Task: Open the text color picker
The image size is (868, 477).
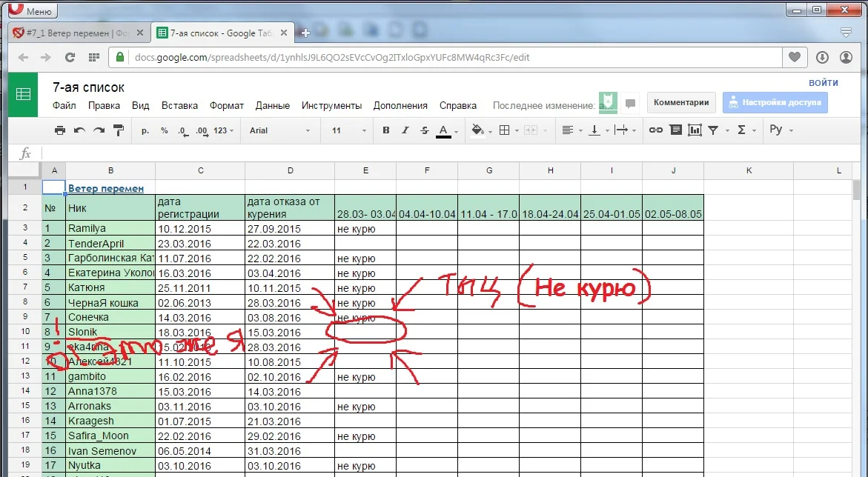Action: tap(443, 130)
